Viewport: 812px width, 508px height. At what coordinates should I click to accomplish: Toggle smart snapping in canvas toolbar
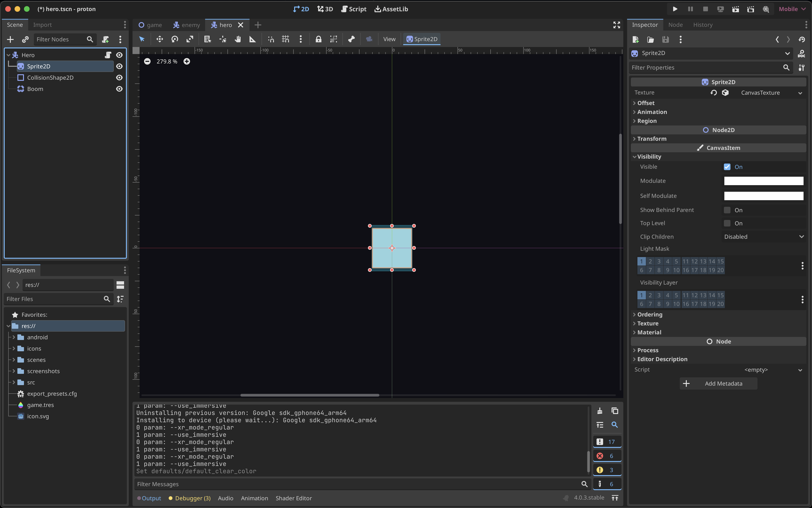tap(271, 39)
